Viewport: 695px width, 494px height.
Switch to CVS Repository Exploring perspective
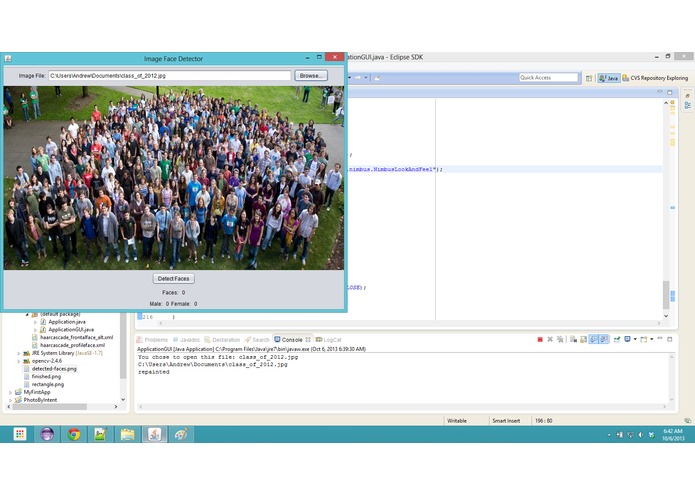[655, 78]
